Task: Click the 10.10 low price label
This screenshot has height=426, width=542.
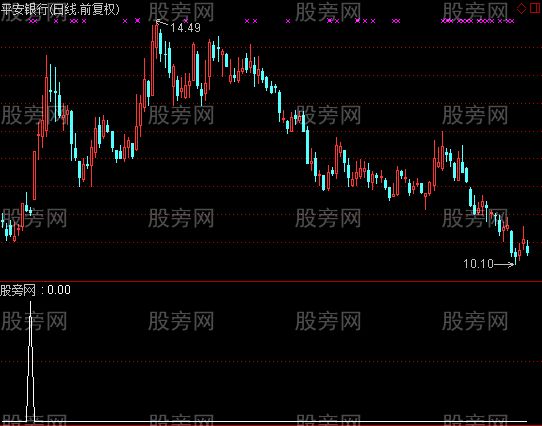Action: pyautogui.click(x=478, y=264)
